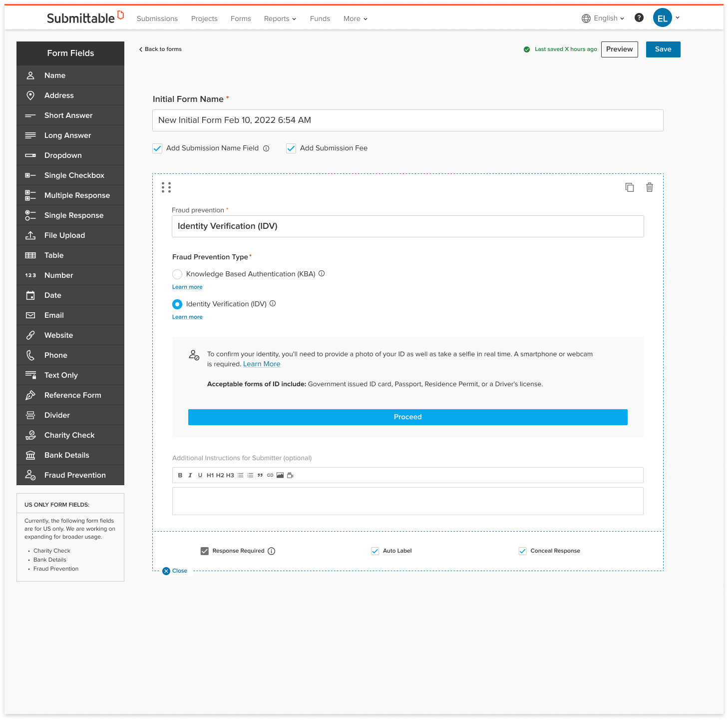
Task: Add a Phone field from sidebar
Action: tap(70, 355)
